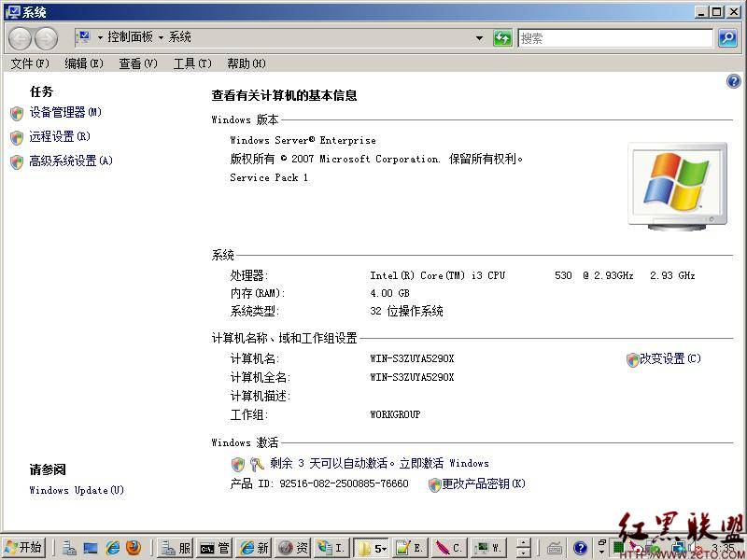
Task: Launch Internet Explorer from quick launch
Action: coord(112,549)
